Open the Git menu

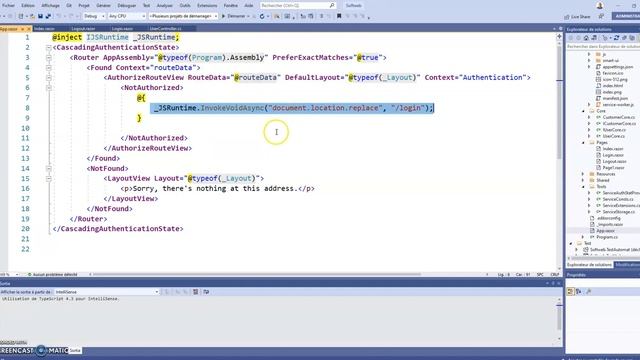(x=69, y=6)
